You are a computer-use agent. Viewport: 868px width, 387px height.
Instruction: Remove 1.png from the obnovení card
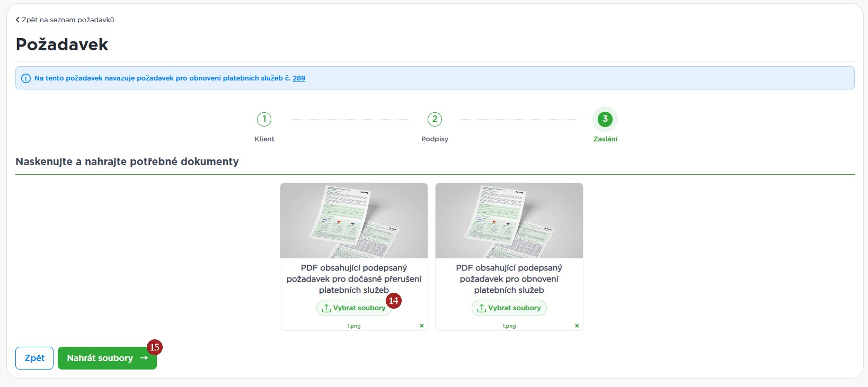click(x=577, y=326)
